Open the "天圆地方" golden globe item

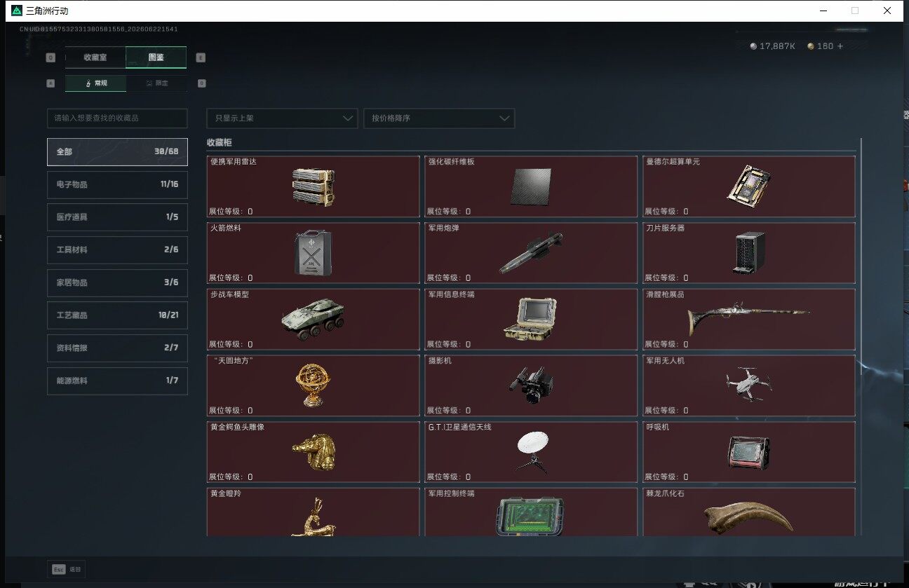pyautogui.click(x=314, y=385)
